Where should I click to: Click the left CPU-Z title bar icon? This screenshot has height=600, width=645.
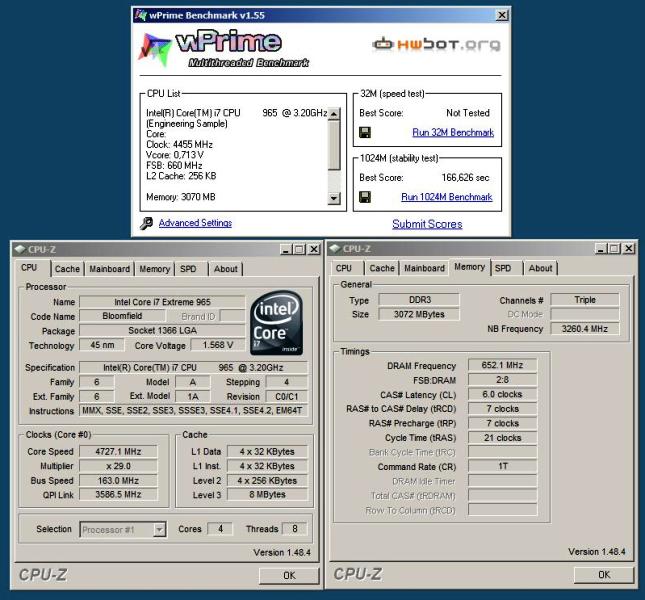tap(19, 249)
